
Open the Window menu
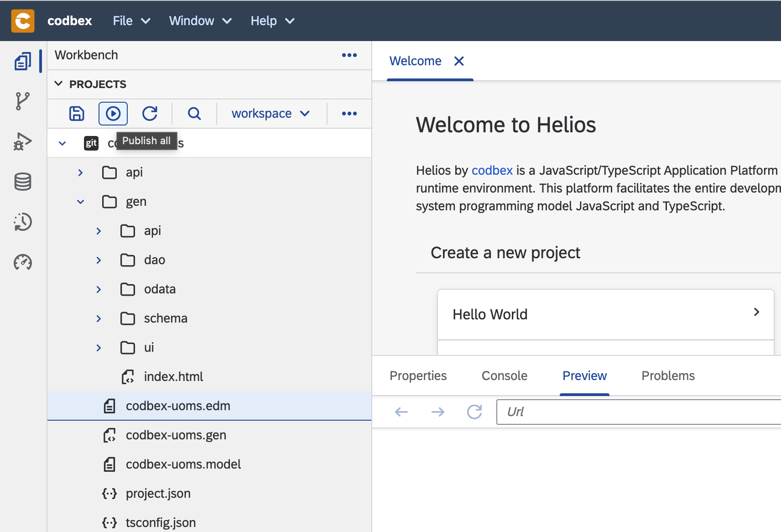pyautogui.click(x=200, y=21)
